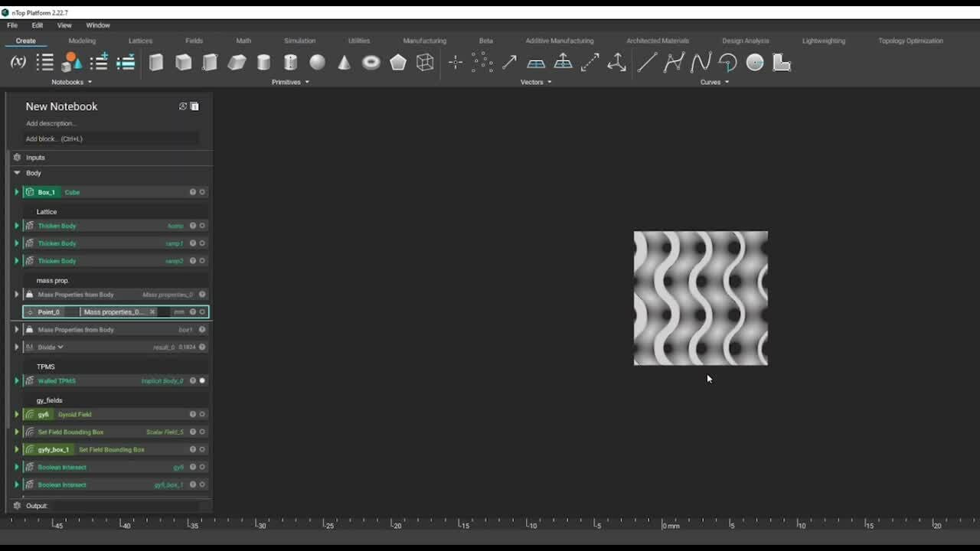The width and height of the screenshot is (980, 551).
Task: Select the Sphere primitive icon
Action: pos(317,63)
